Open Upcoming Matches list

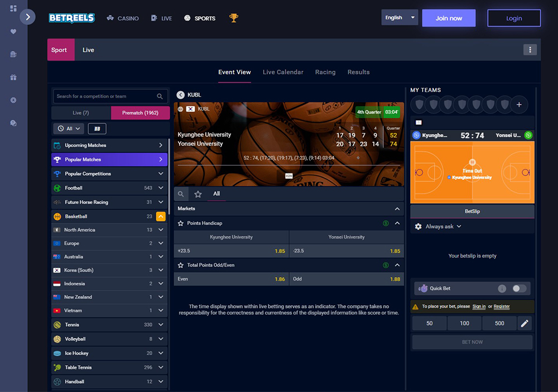tap(109, 146)
